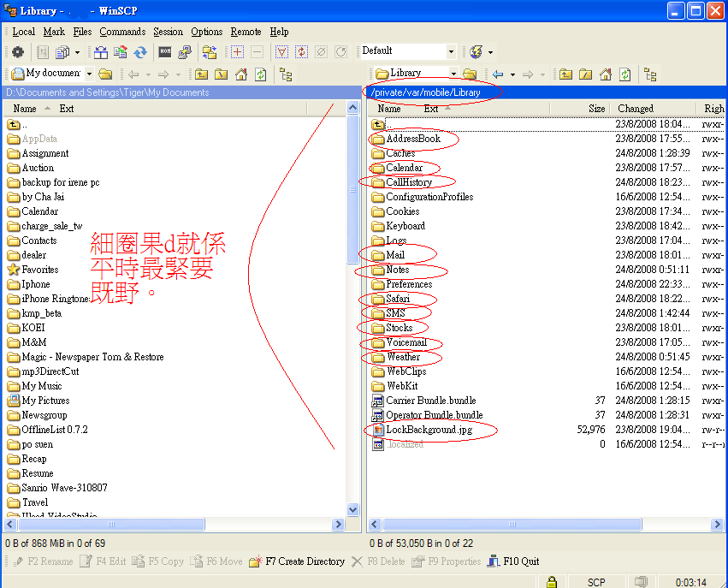The height and width of the screenshot is (588, 728).
Task: Open the Commands menu
Action: coord(122,32)
